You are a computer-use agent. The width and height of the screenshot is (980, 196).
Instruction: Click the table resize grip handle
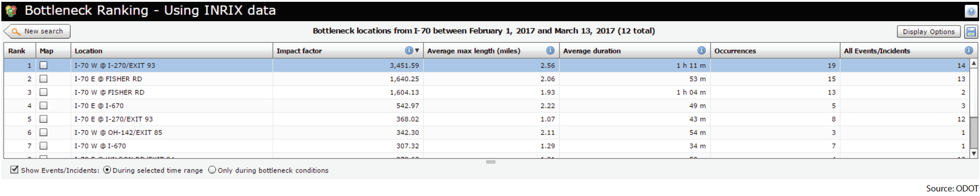point(491,162)
